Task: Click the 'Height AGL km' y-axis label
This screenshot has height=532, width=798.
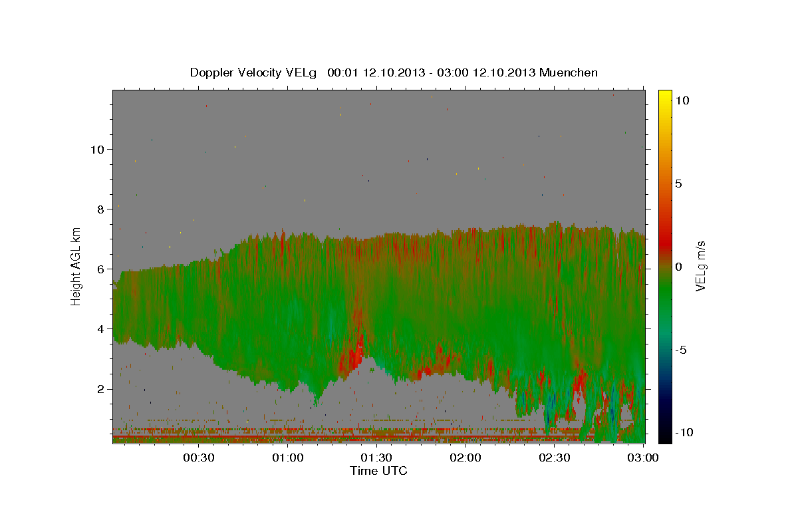Action: coord(76,266)
